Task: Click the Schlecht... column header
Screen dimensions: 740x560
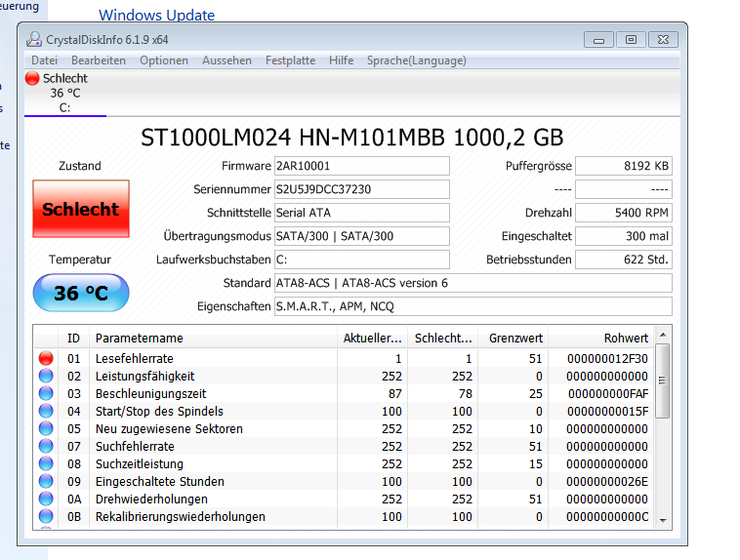Action: 442,338
